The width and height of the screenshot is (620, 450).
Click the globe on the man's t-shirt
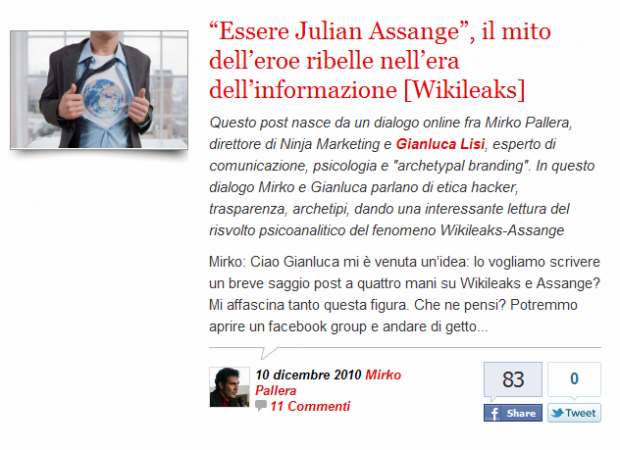tap(105, 98)
